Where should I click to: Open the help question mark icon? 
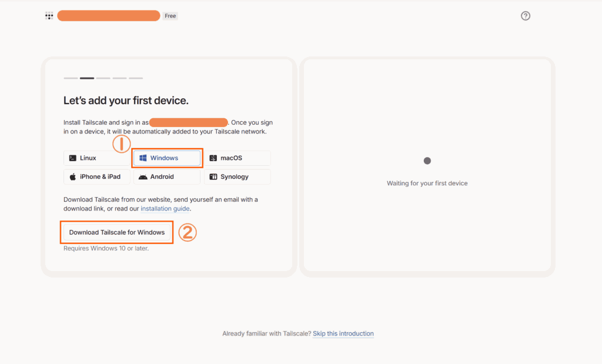pos(526,16)
